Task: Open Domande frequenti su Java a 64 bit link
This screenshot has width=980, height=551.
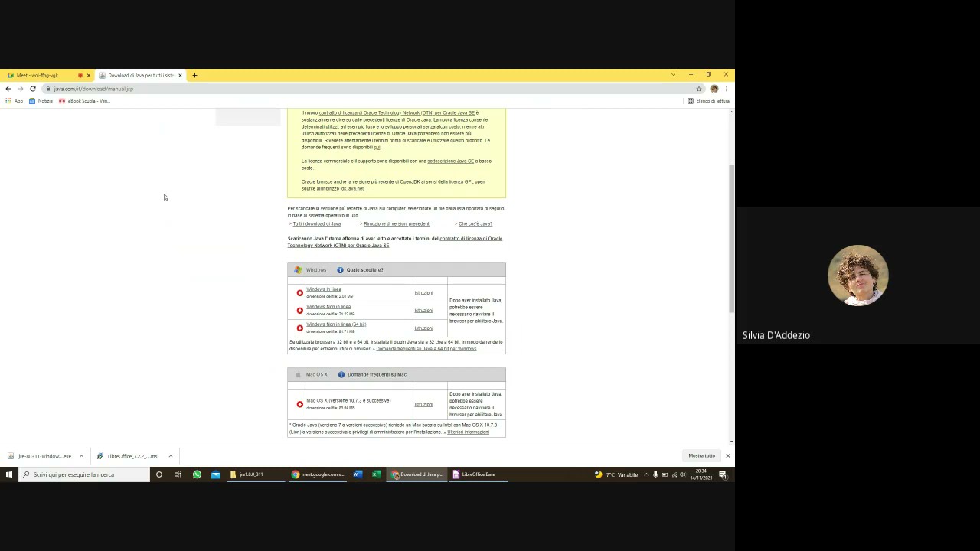Action: point(426,349)
